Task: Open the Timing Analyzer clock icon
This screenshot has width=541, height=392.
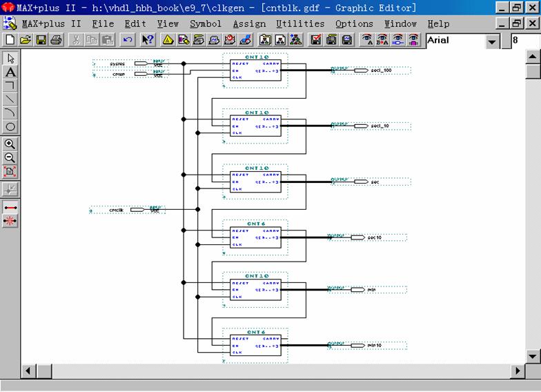Action: pos(230,40)
